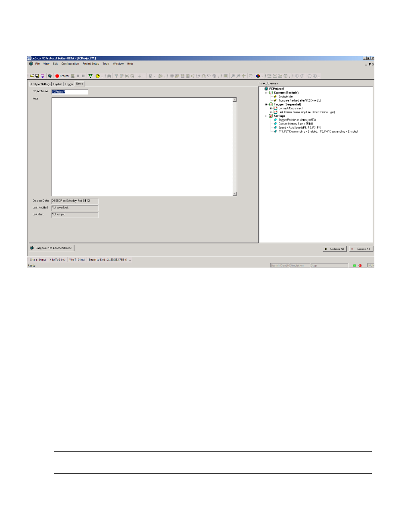This screenshot has height=532, width=411.
Task: Select the Descrambling = Enabled tree item
Action: click(318, 131)
